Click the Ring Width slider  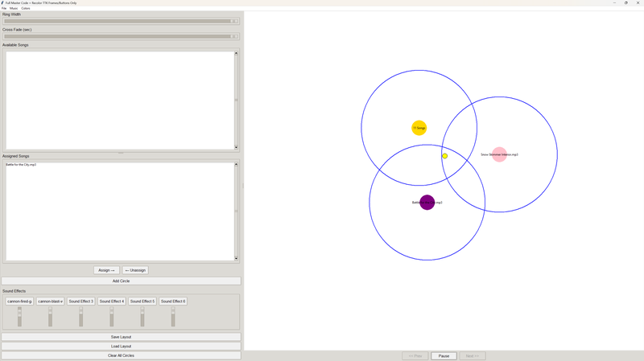coord(121,22)
